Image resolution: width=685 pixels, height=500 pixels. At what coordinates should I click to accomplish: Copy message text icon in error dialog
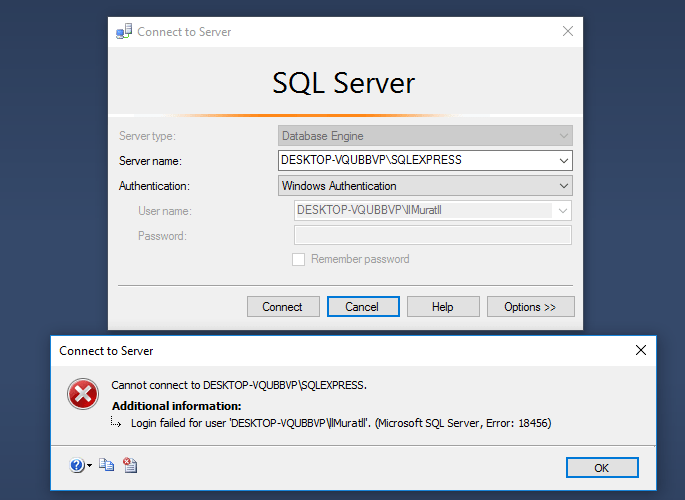[x=106, y=465]
